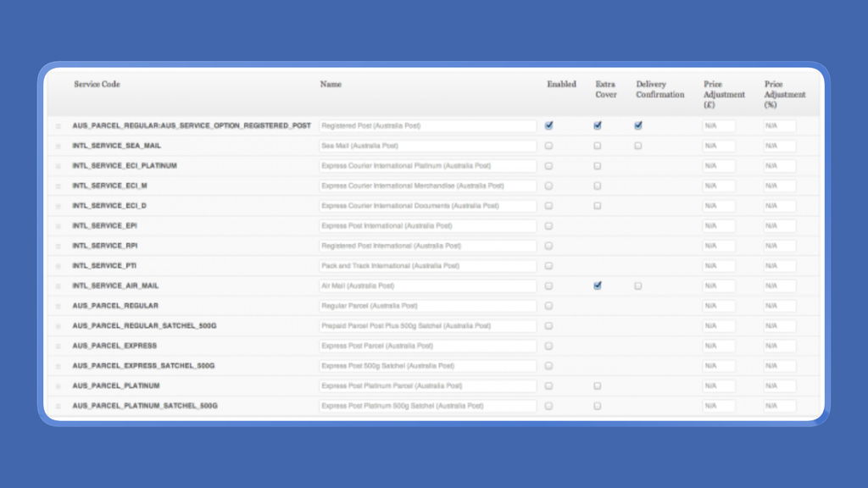Click drag handle icon for INTL_SERVICE_AIR_MAIL row
This screenshot has height=488, width=868.
pyautogui.click(x=58, y=286)
